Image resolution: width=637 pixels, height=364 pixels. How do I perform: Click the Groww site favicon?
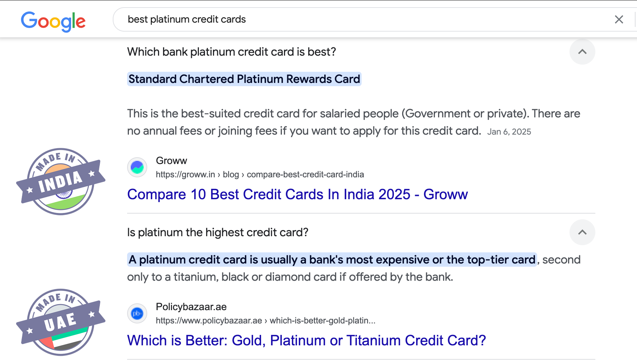(137, 167)
